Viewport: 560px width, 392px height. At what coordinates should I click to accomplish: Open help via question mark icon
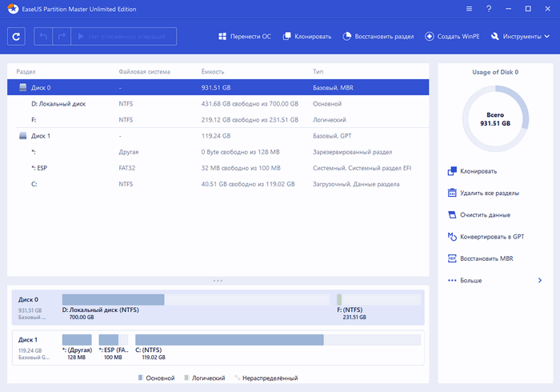(488, 8)
